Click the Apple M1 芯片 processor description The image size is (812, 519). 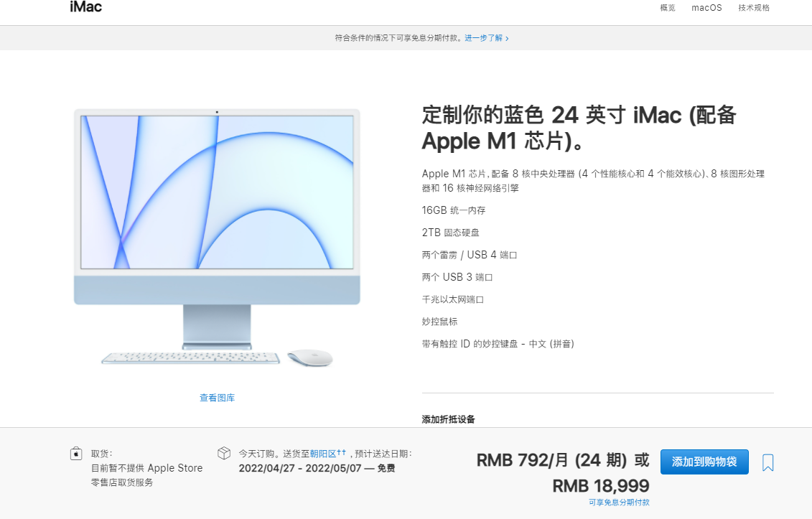click(594, 181)
